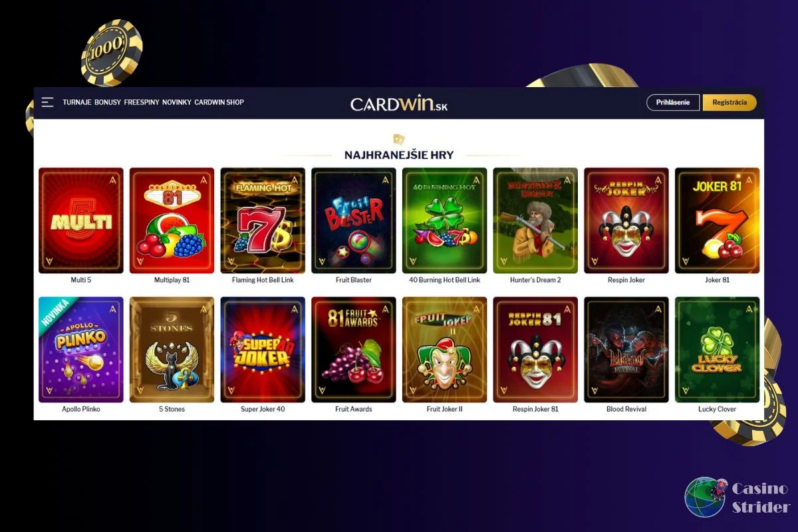Select the 5 Stones game tile

tap(172, 350)
